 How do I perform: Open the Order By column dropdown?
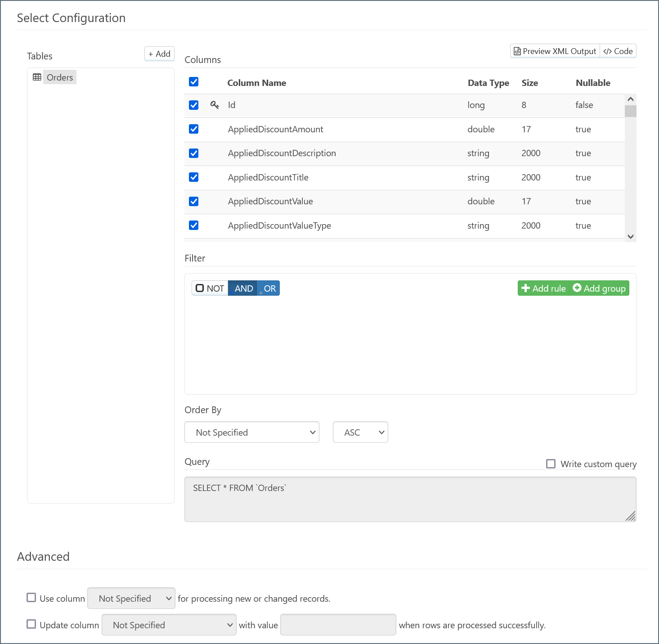click(x=252, y=432)
